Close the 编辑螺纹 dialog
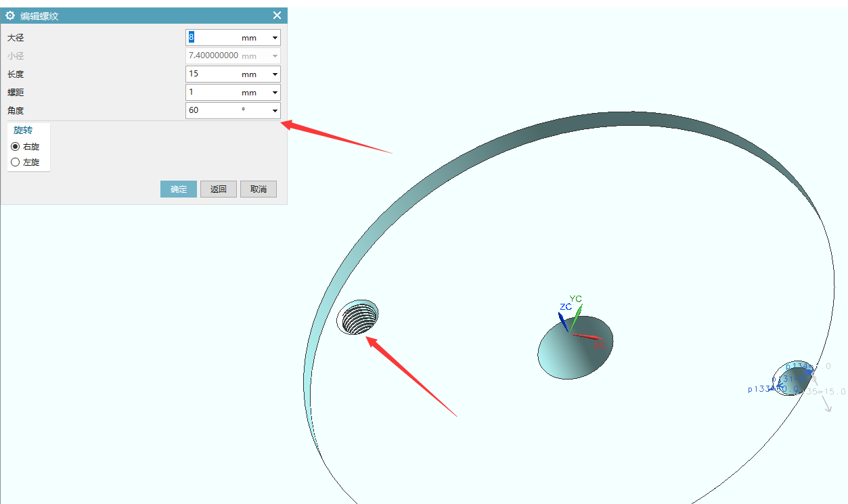 (x=277, y=16)
